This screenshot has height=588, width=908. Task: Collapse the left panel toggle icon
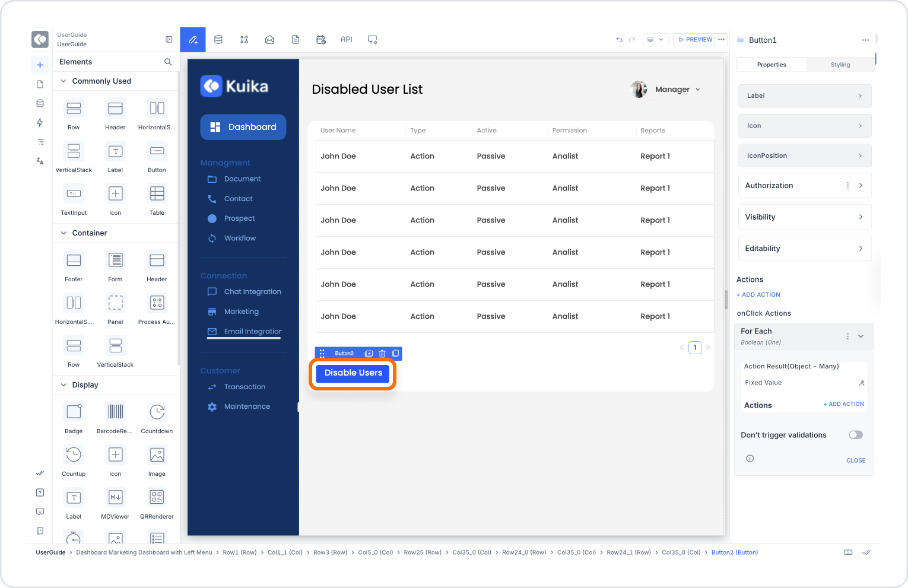169,40
